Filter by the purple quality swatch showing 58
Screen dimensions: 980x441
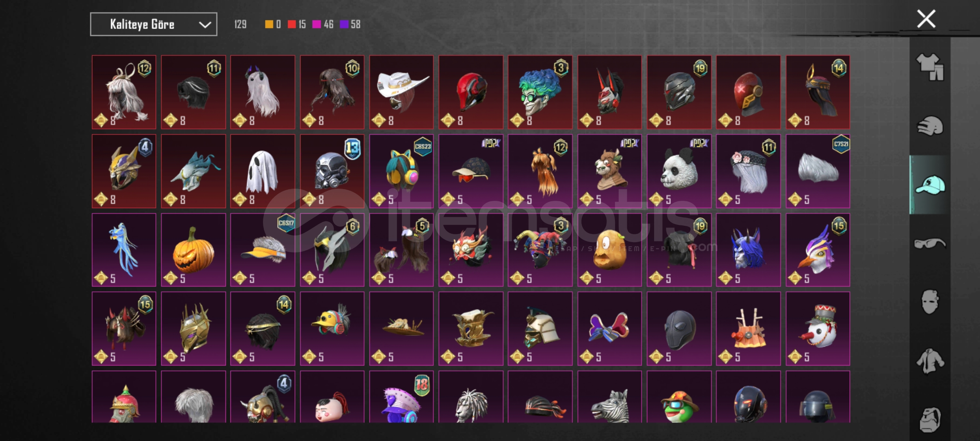pyautogui.click(x=350, y=24)
